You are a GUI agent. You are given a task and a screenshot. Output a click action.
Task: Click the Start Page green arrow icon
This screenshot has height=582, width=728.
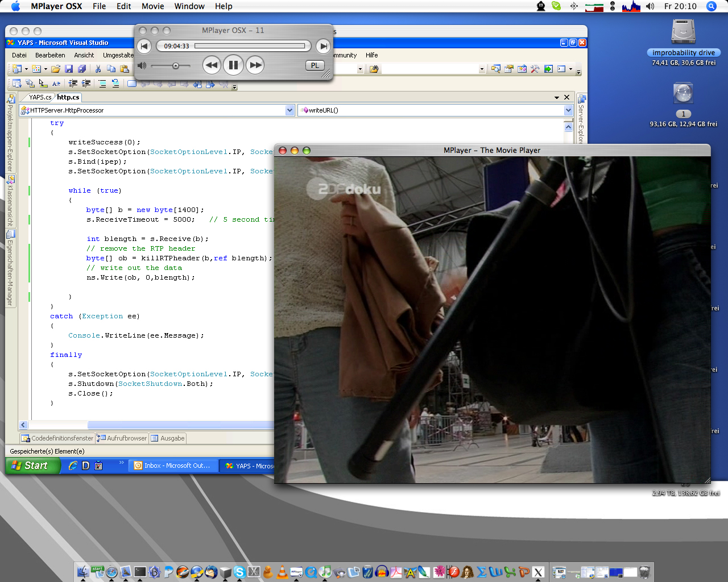548,69
